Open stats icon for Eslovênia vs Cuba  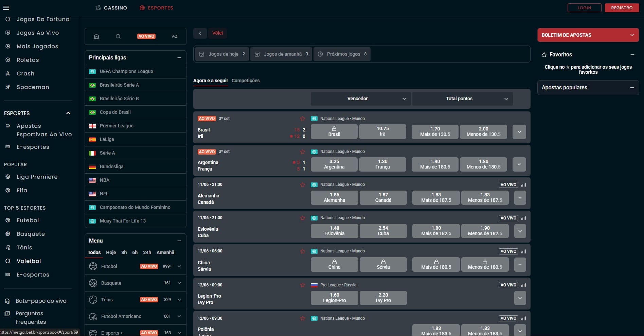(523, 218)
